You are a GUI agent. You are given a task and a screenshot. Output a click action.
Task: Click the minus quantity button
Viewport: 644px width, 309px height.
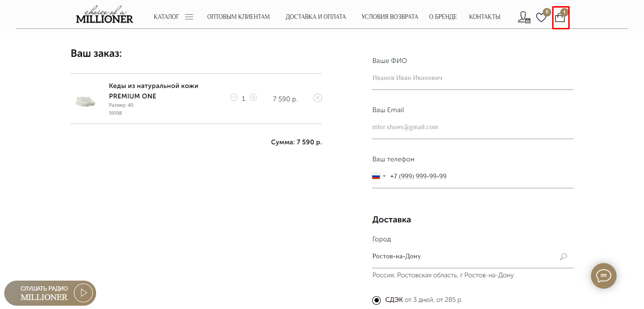(233, 97)
